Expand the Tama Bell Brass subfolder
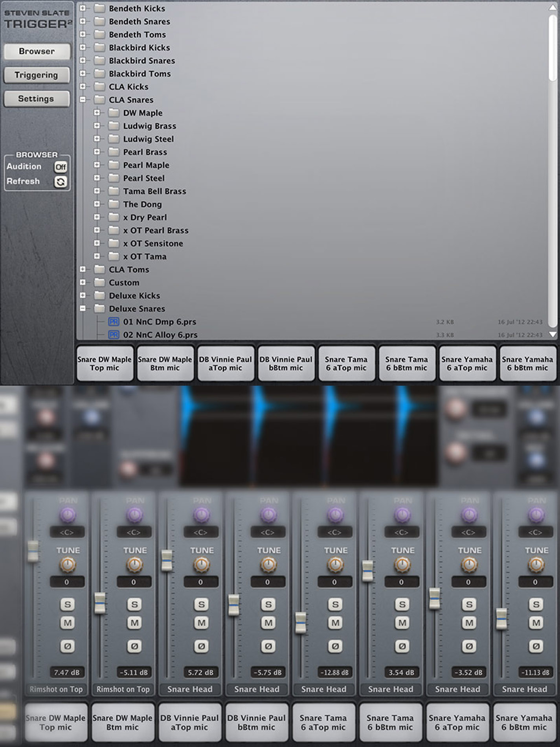 point(97,191)
